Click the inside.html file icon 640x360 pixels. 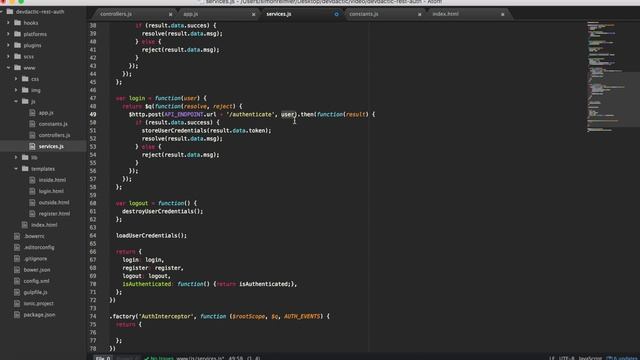[32, 180]
